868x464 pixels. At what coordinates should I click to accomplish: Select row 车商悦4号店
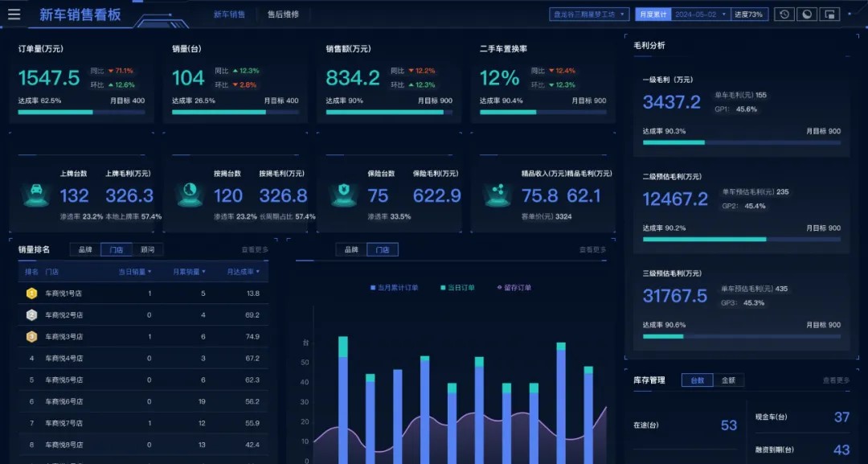tap(143, 358)
